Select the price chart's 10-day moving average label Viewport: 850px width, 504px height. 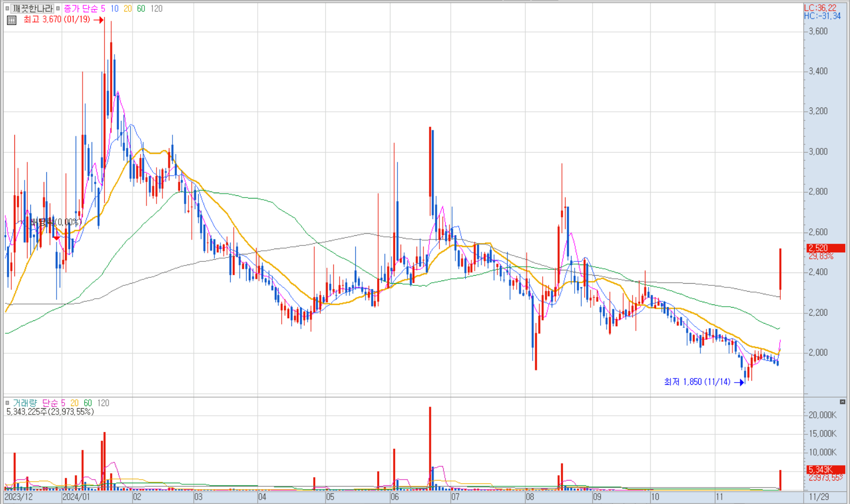(x=115, y=9)
